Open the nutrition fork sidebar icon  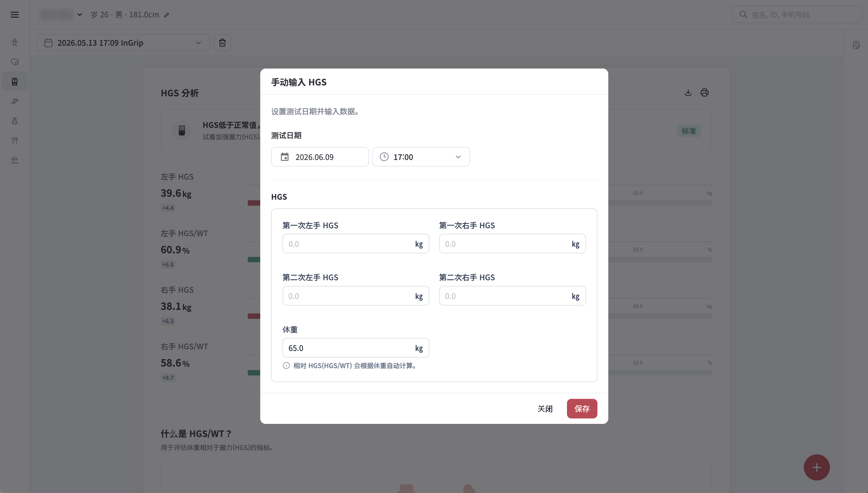click(x=15, y=140)
